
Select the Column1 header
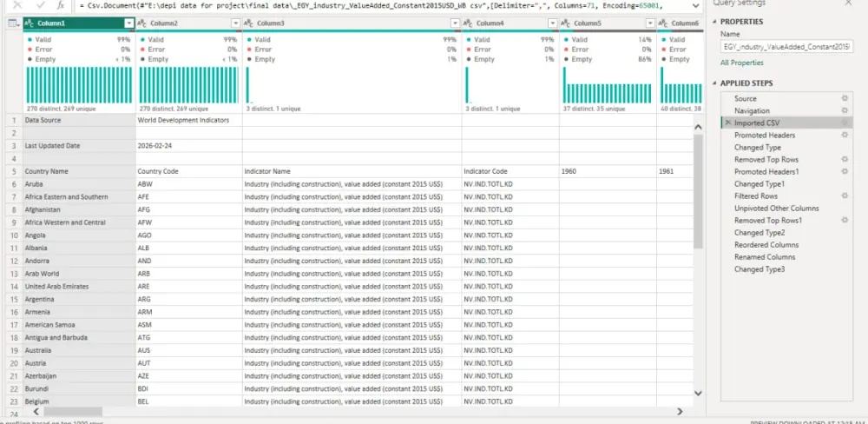pyautogui.click(x=79, y=23)
